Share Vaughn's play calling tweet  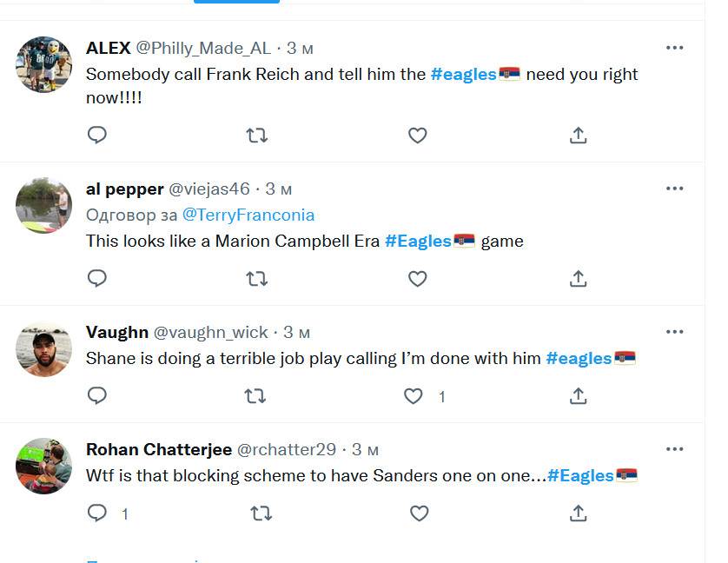point(579,396)
